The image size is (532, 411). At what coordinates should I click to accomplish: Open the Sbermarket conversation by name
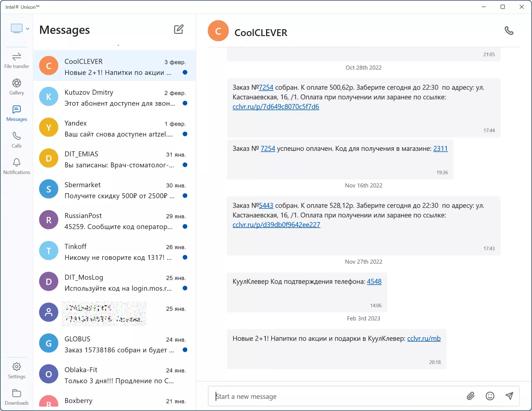click(83, 185)
